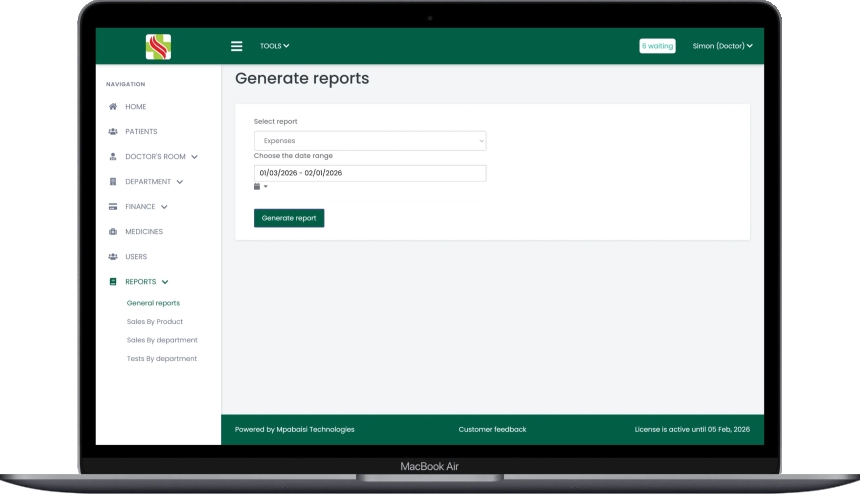
Task: Click the Users group icon
Action: tap(113, 257)
